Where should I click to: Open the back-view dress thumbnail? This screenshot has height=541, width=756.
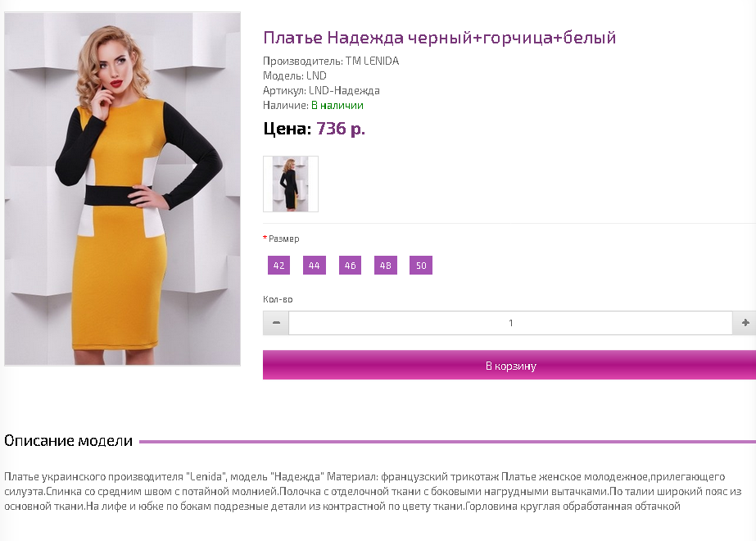[x=291, y=184]
